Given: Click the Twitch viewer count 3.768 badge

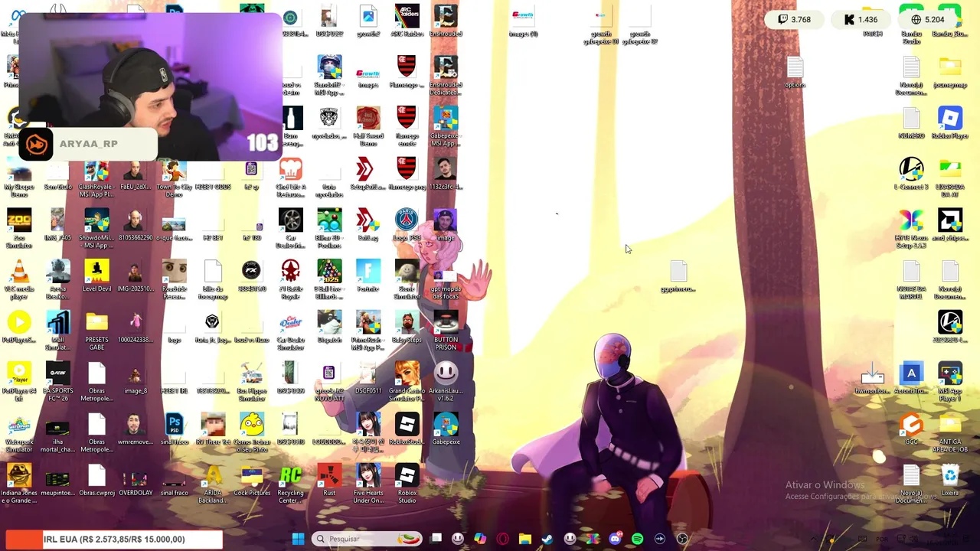Looking at the screenshot, I should 794,19.
